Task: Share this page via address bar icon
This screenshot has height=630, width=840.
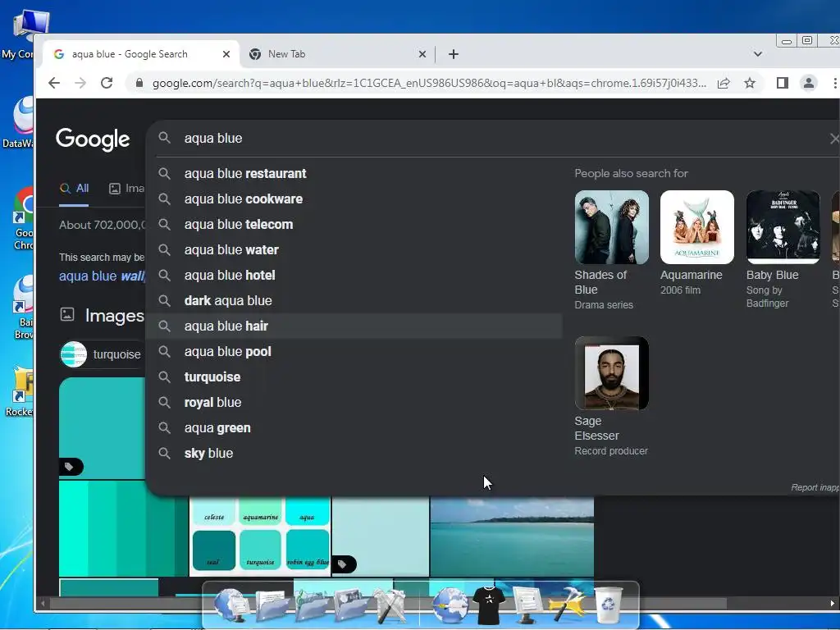Action: [x=724, y=83]
